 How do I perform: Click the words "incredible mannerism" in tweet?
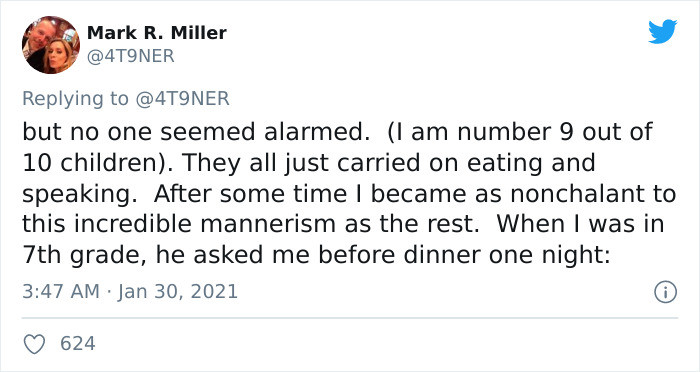[x=204, y=224]
